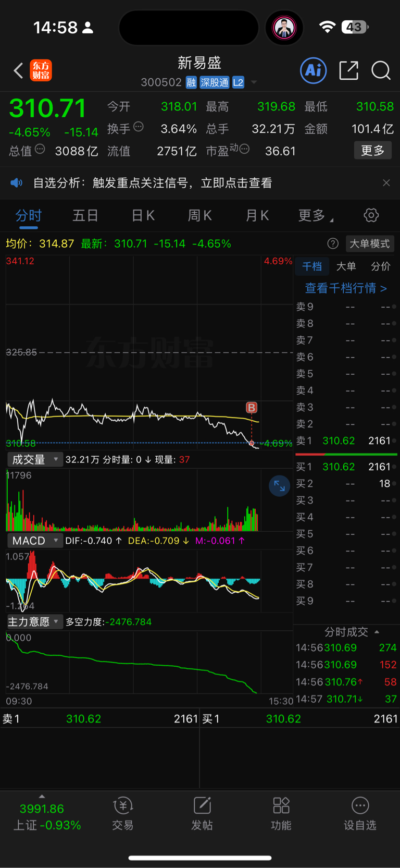Viewport: 400px width, 868px height.
Task: Open 查看千档行情 link
Action: 346,288
